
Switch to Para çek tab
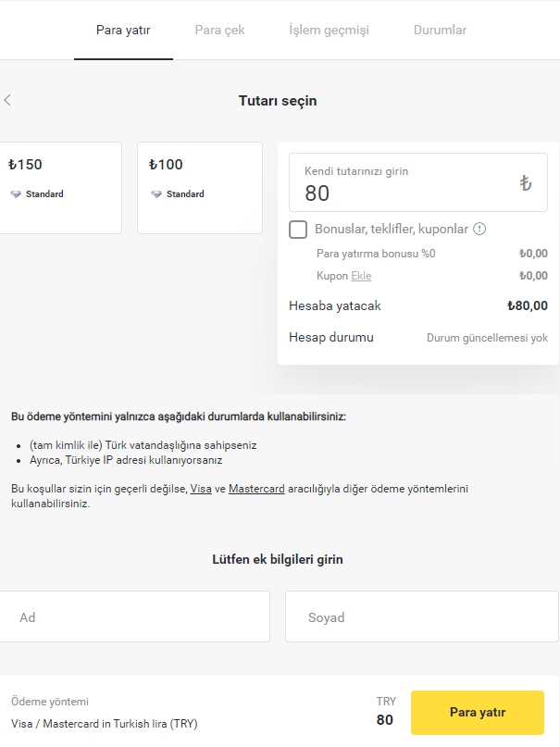(x=219, y=31)
